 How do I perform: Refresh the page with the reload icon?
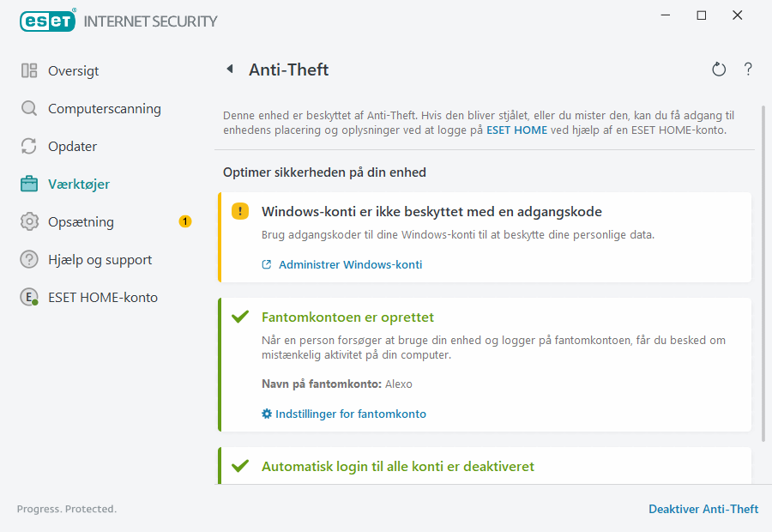click(719, 69)
